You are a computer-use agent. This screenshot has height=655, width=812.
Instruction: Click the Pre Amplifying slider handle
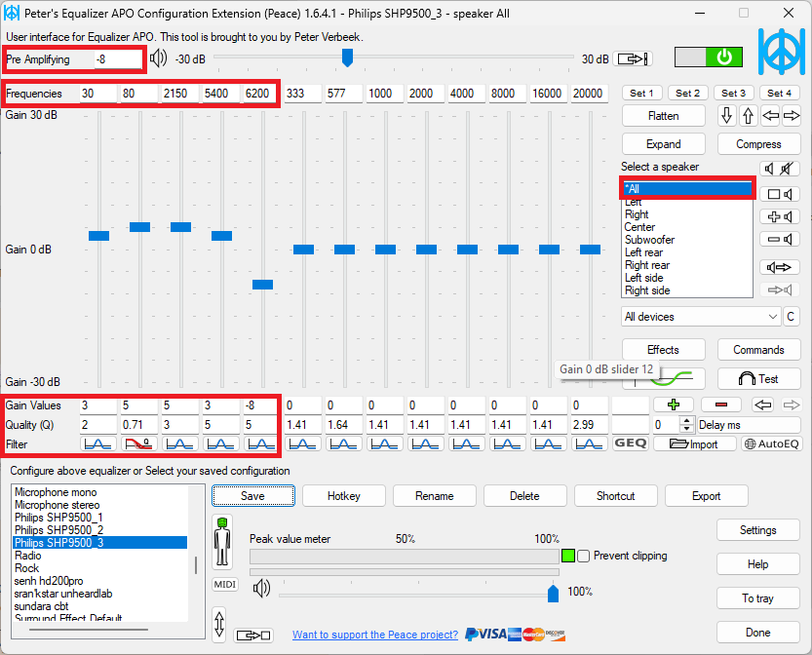(x=347, y=58)
